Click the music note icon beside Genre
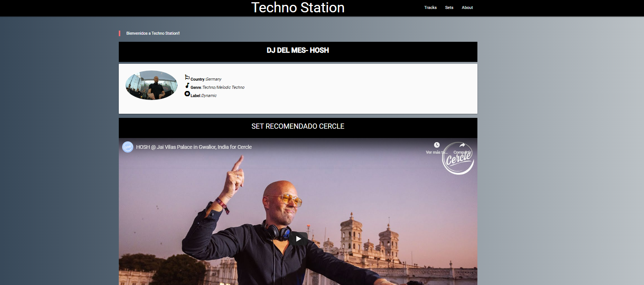644x285 pixels. point(187,85)
